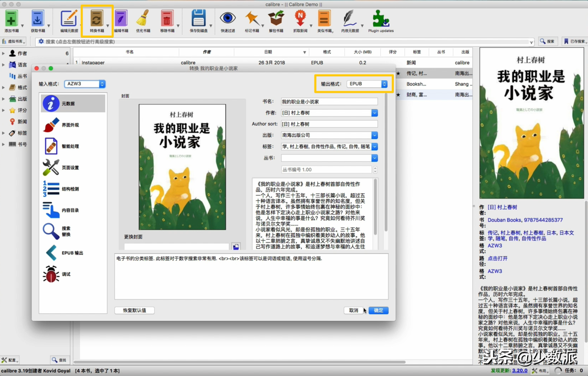Screen dimensions: 588x376
Task: Open the EPUB output section
Action: [73, 253]
